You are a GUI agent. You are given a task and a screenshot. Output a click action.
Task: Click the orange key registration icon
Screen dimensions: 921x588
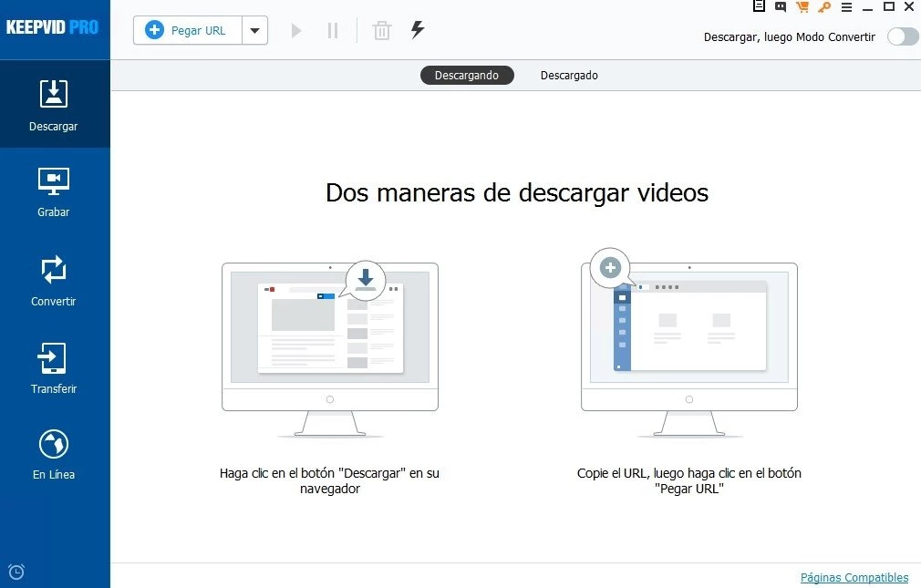click(824, 7)
